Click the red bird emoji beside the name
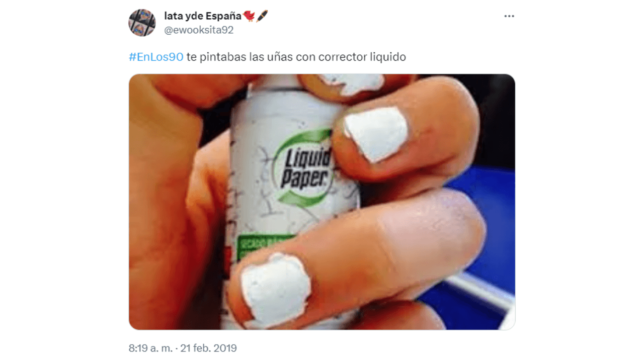644x362 pixels. pyautogui.click(x=249, y=16)
